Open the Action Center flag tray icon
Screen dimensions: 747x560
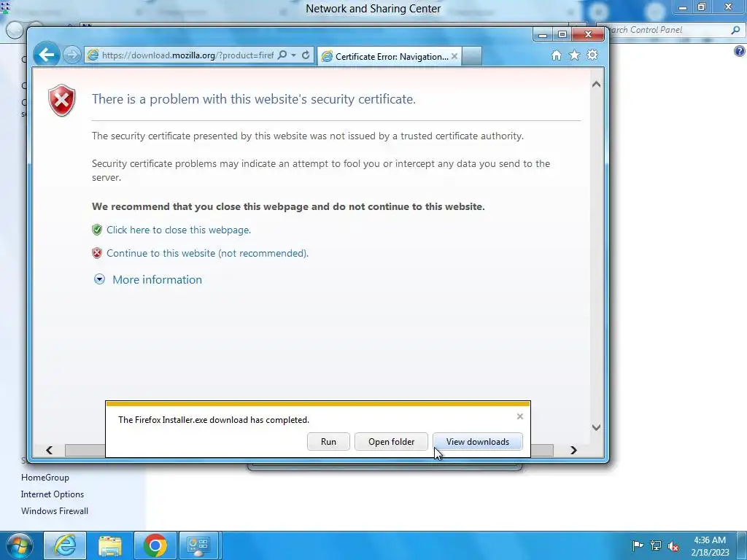(x=638, y=545)
